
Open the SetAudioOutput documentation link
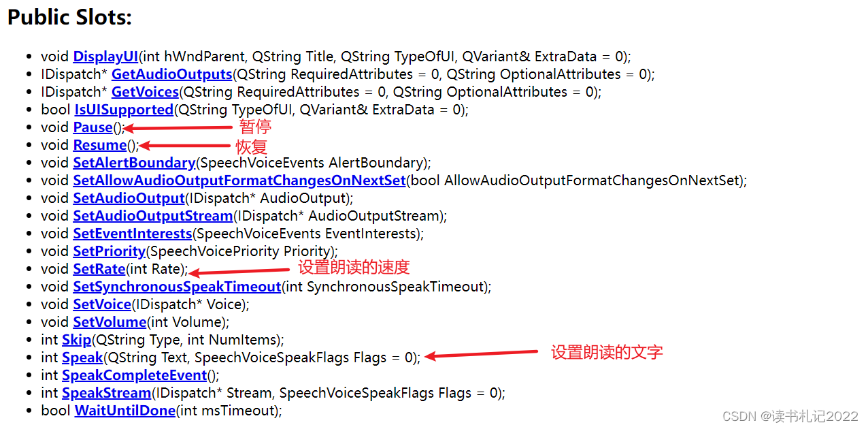pos(129,197)
